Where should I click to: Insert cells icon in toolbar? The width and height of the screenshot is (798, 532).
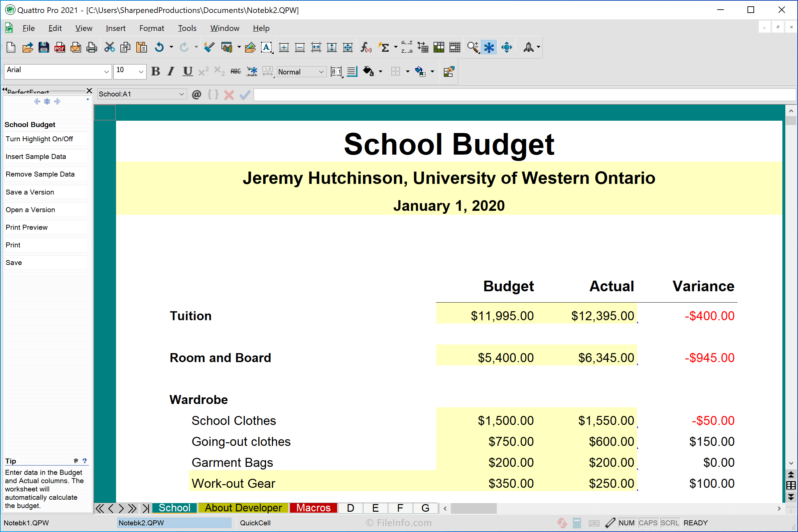[284, 47]
